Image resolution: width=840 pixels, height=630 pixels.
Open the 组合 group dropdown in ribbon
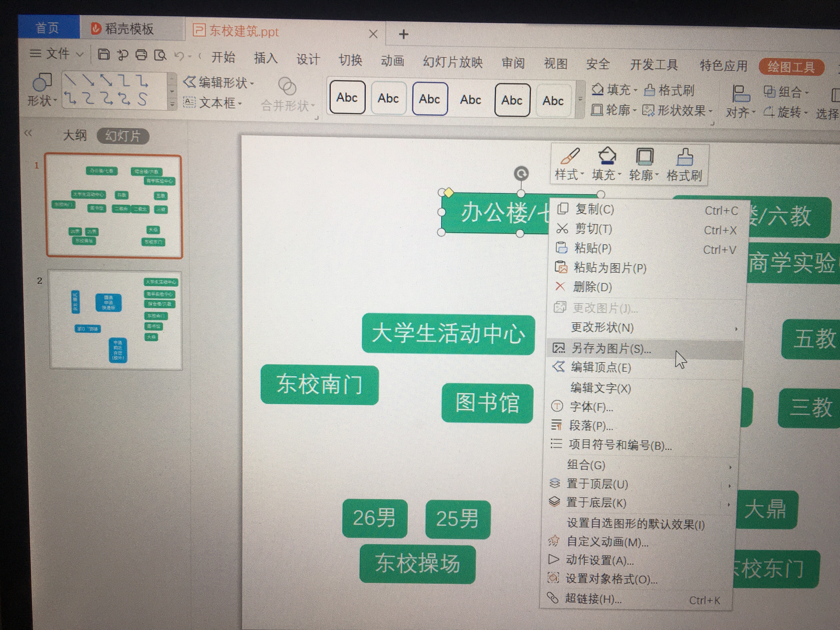(786, 92)
